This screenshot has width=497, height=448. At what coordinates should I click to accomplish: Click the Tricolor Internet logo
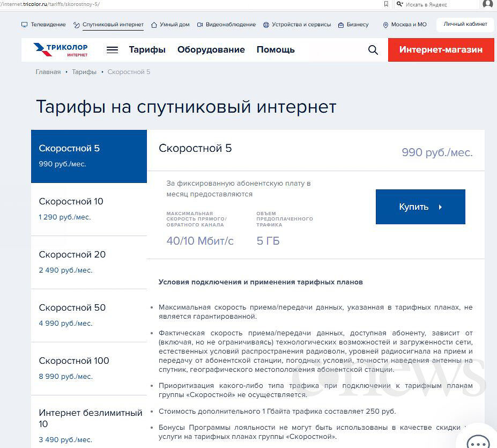coord(61,50)
